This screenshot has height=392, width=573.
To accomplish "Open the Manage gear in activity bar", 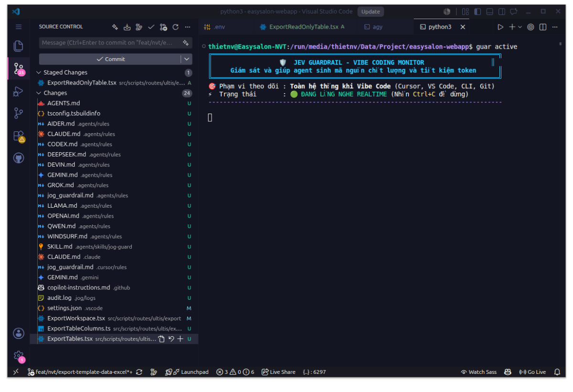I will click(x=18, y=356).
